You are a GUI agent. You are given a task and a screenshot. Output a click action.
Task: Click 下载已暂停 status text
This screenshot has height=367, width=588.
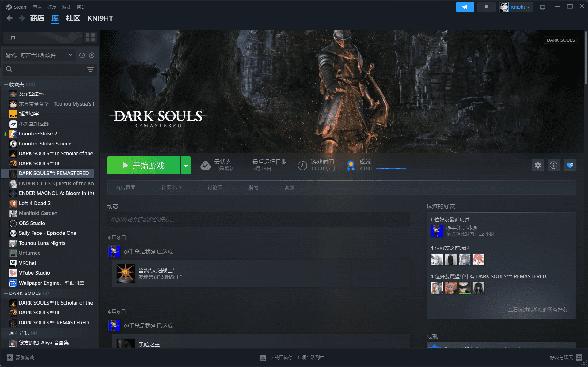[x=297, y=358]
